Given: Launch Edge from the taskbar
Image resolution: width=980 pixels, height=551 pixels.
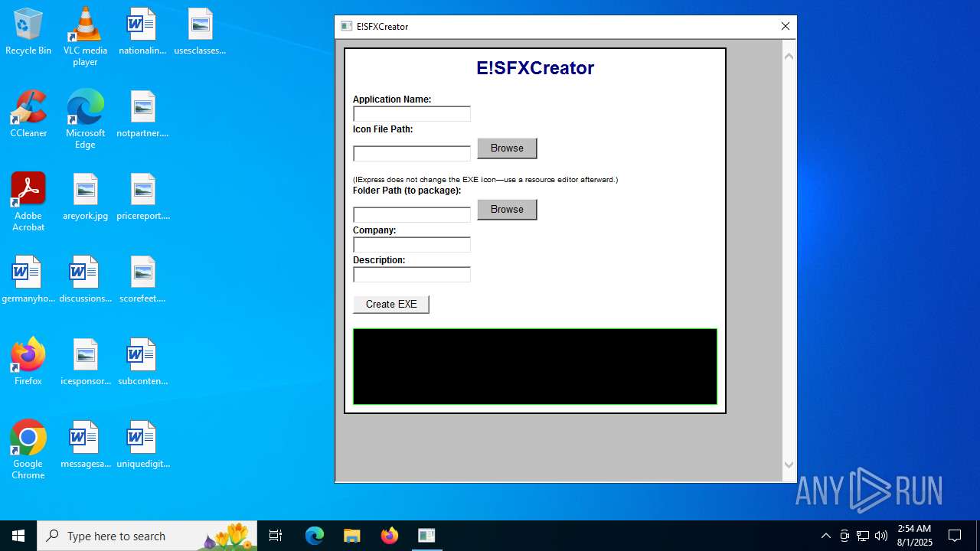Looking at the screenshot, I should [315, 536].
